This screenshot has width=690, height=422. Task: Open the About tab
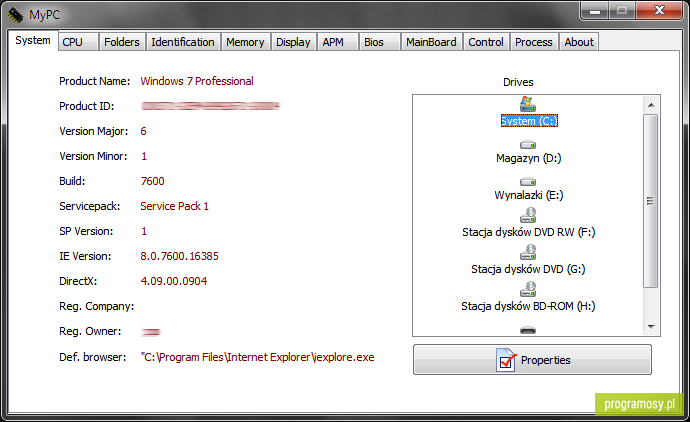(579, 42)
